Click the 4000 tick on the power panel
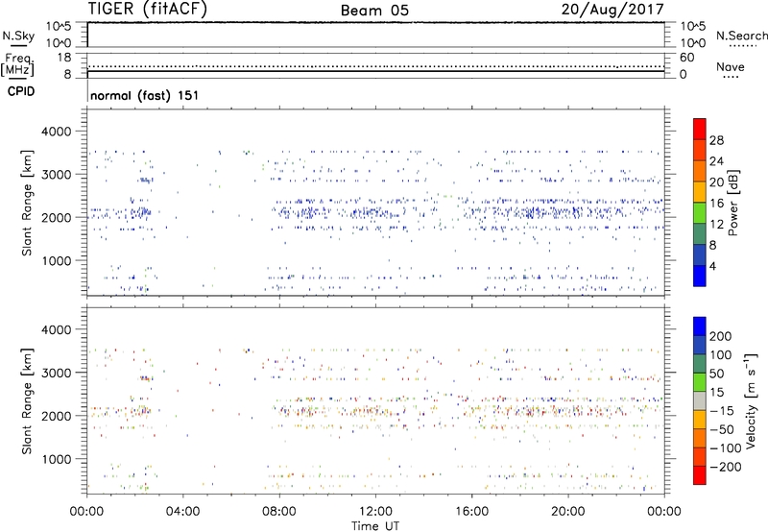This screenshot has width=768, height=532. pyautogui.click(x=56, y=132)
